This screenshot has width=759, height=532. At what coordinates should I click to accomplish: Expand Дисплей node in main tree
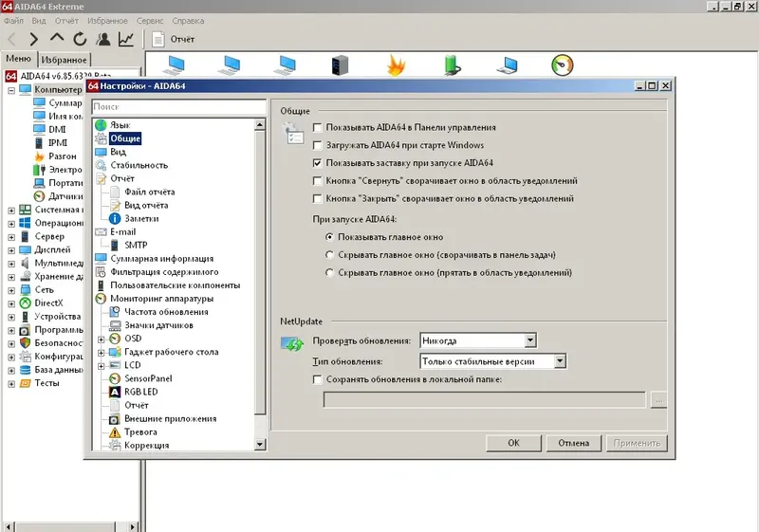[x=11, y=250]
